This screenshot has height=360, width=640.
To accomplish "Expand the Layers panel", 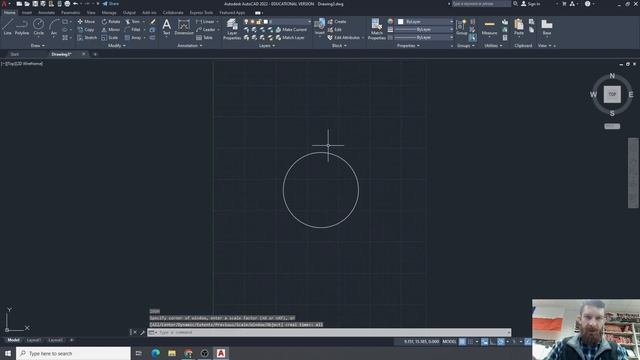I will [267, 46].
